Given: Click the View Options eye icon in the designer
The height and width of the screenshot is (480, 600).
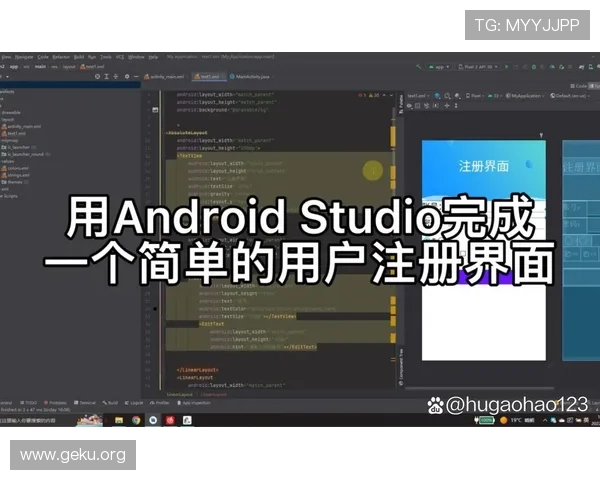Looking at the screenshot, I should [x=409, y=106].
